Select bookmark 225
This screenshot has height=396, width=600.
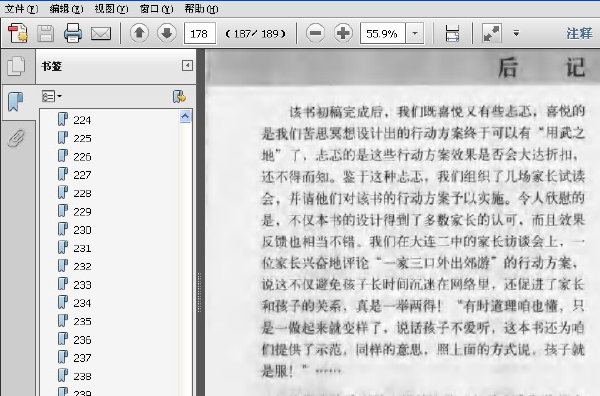[x=75, y=138]
